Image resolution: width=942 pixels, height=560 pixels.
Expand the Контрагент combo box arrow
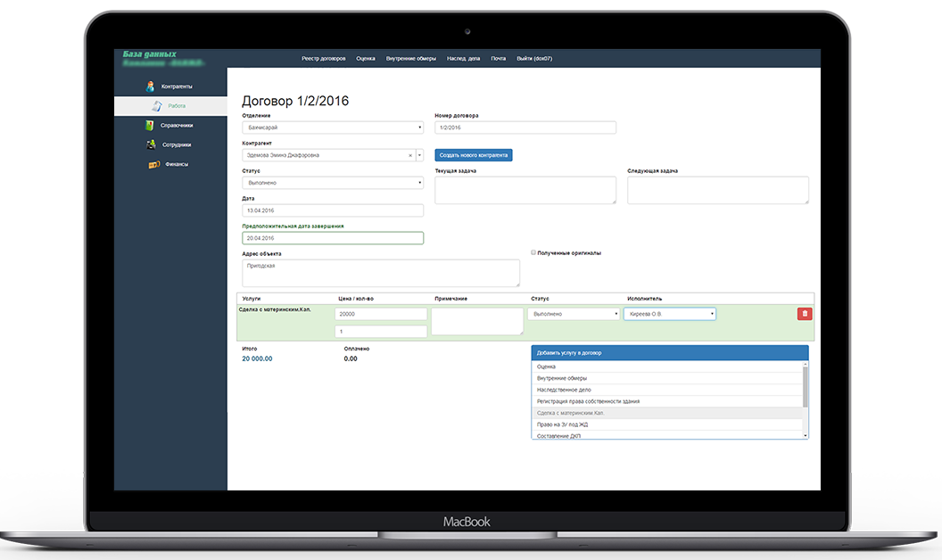419,155
